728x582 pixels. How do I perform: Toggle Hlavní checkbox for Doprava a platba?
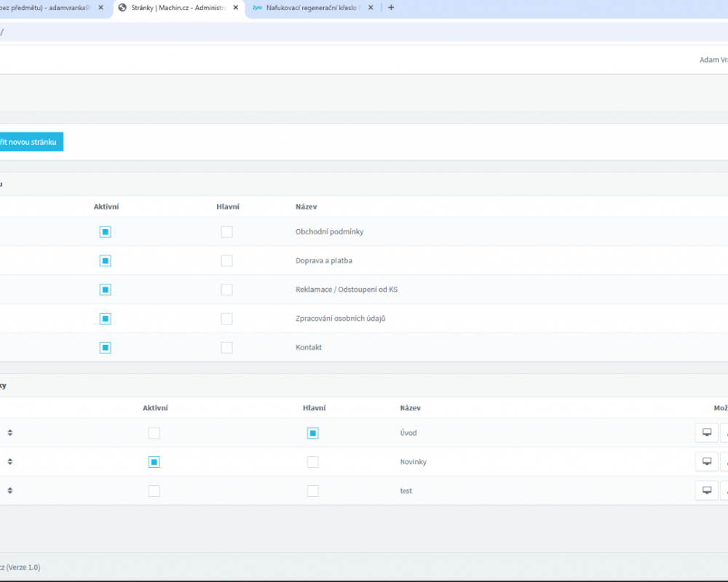click(x=226, y=261)
